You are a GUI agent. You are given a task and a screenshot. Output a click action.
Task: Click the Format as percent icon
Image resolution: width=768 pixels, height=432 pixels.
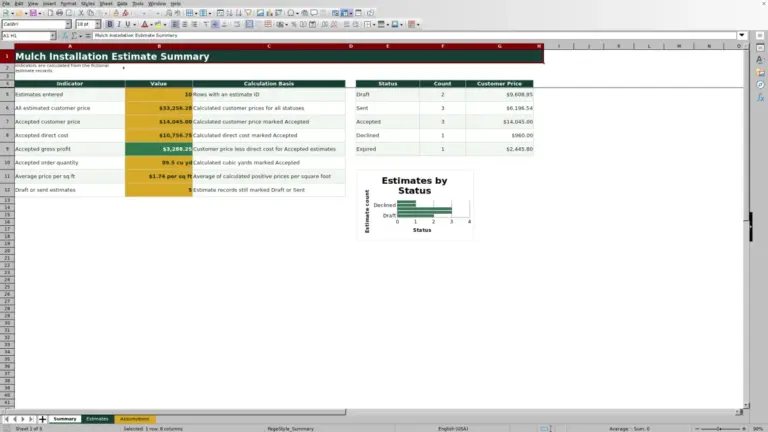tap(294, 24)
